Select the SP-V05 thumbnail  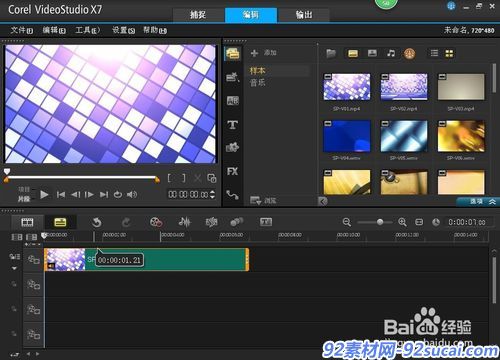(x=404, y=136)
